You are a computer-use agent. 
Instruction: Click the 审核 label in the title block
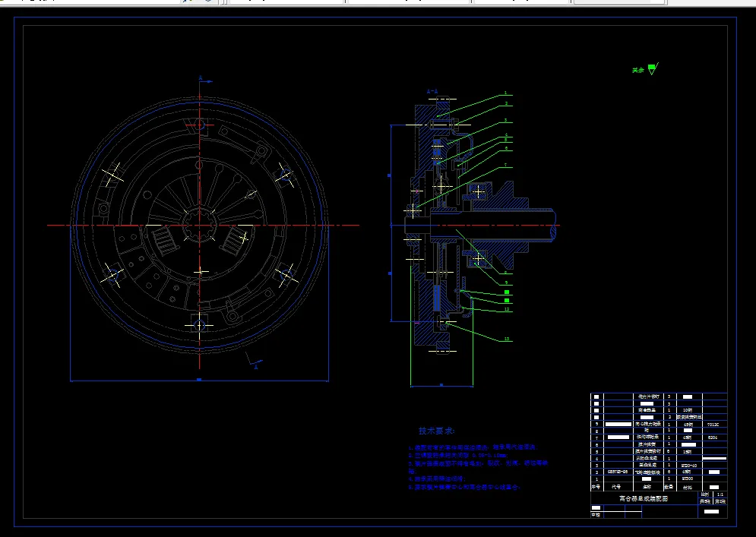(596, 515)
